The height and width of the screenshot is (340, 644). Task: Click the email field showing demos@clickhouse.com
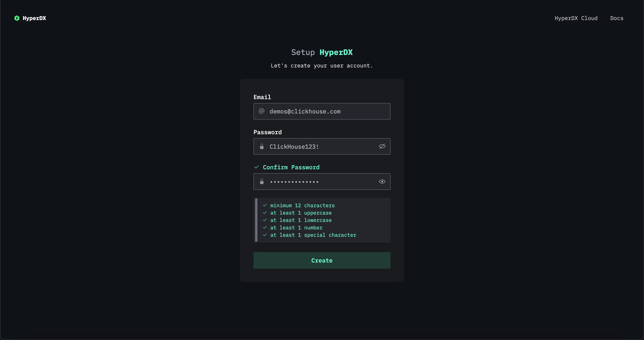322,111
